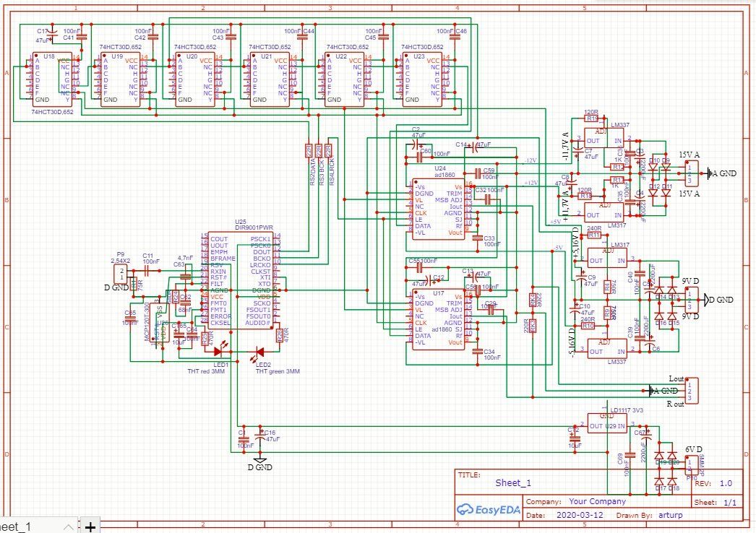The image size is (756, 533).
Task: Select the U17 ad1860 DAC symbol
Action: pos(439,319)
